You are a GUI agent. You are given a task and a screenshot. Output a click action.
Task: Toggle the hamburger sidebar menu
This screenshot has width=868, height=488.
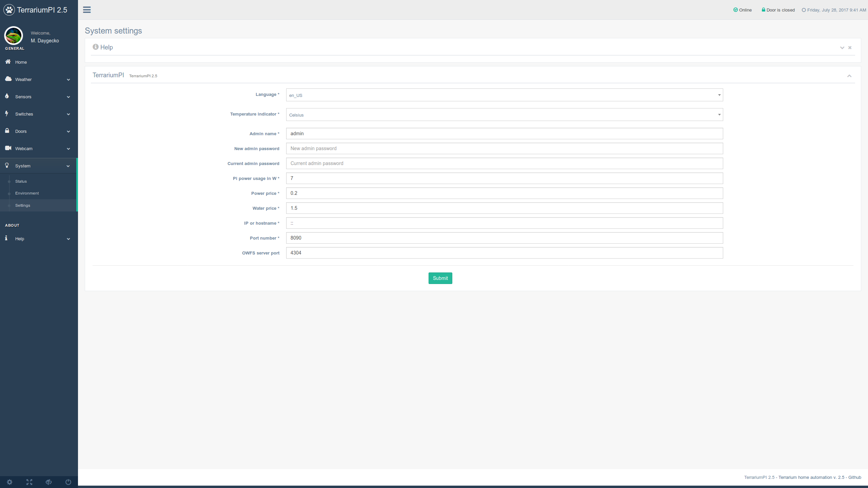pos(87,10)
